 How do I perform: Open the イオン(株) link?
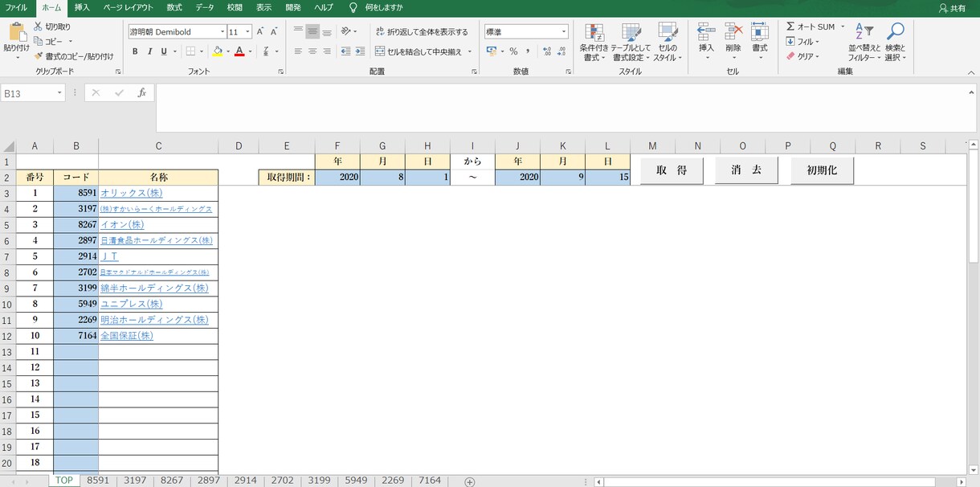point(122,225)
